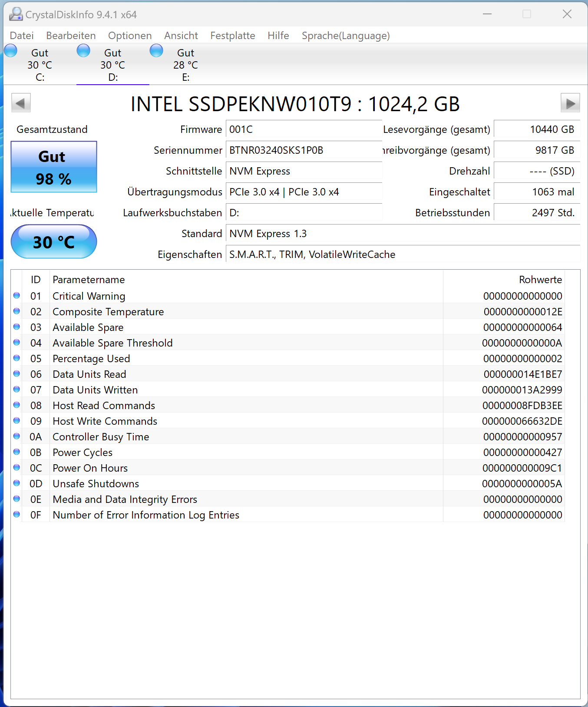
Task: Click the Firmware field showing 001C
Action: click(304, 129)
